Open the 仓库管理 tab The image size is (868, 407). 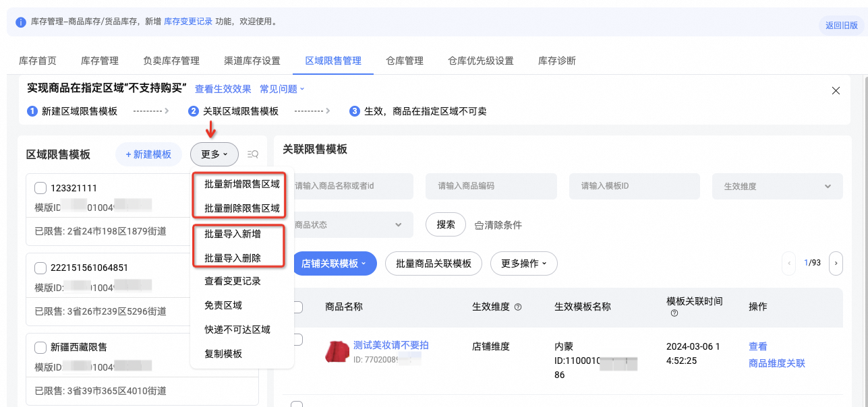[x=405, y=61]
